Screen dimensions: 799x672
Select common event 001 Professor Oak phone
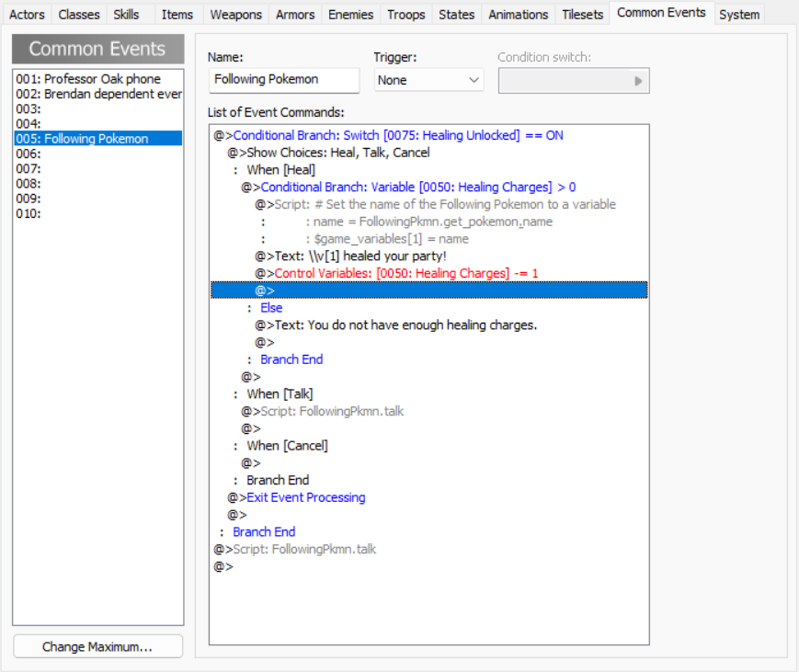(x=88, y=79)
